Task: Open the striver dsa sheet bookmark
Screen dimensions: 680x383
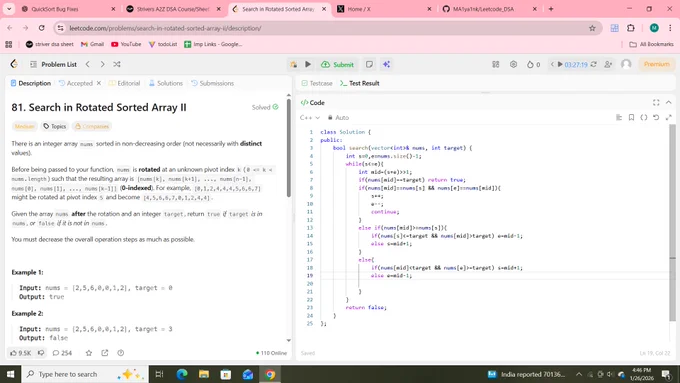Action: pyautogui.click(x=49, y=44)
